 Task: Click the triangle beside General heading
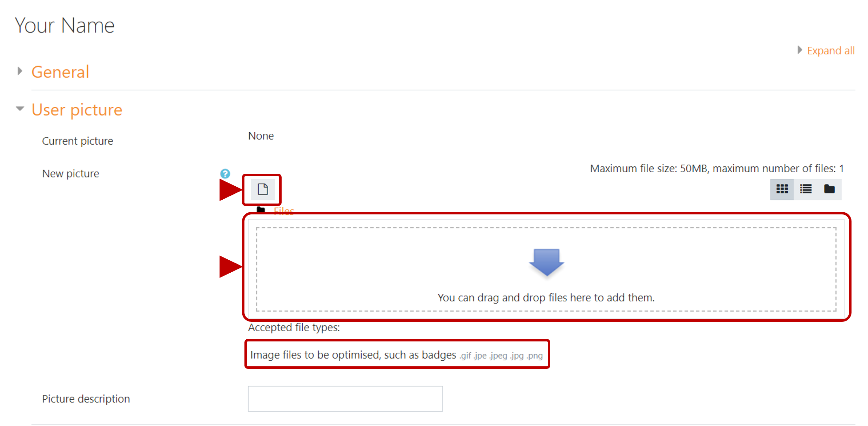[x=19, y=71]
